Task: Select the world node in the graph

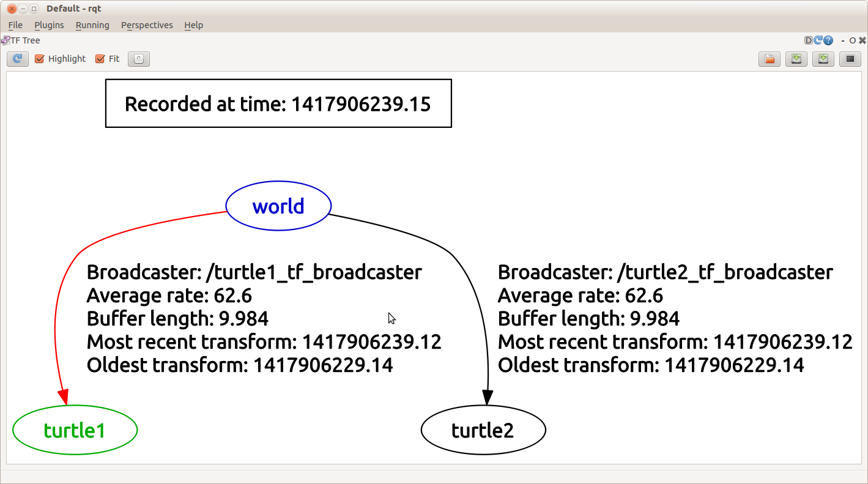Action: coord(278,206)
